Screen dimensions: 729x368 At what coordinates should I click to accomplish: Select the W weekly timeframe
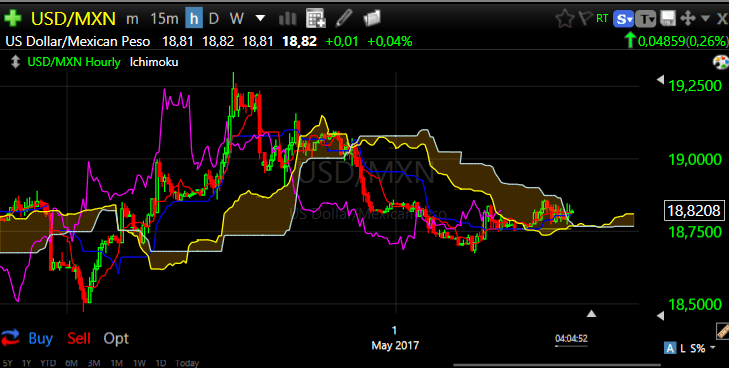tap(237, 19)
